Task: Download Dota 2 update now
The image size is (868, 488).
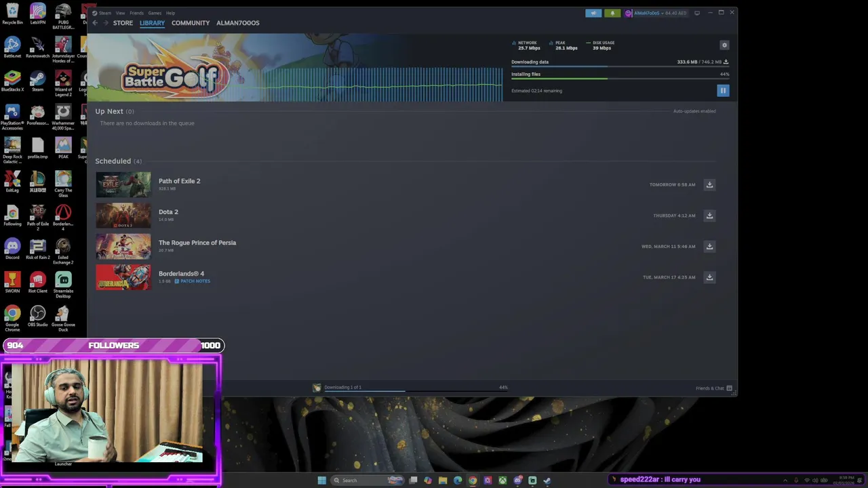Action: 709,216
